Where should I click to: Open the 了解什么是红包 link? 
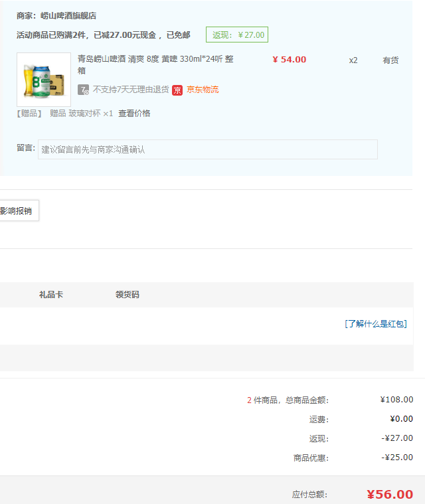click(x=376, y=323)
